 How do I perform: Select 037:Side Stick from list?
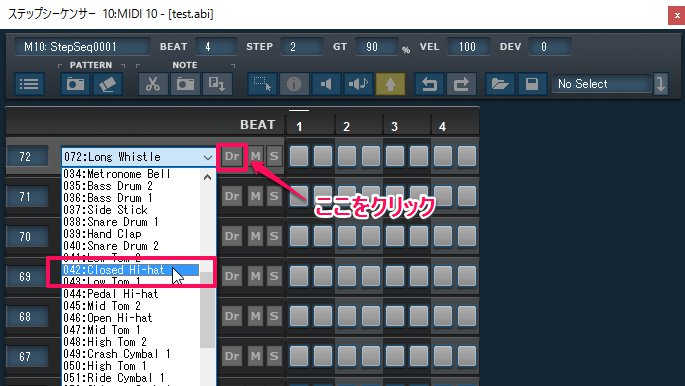pos(131,210)
